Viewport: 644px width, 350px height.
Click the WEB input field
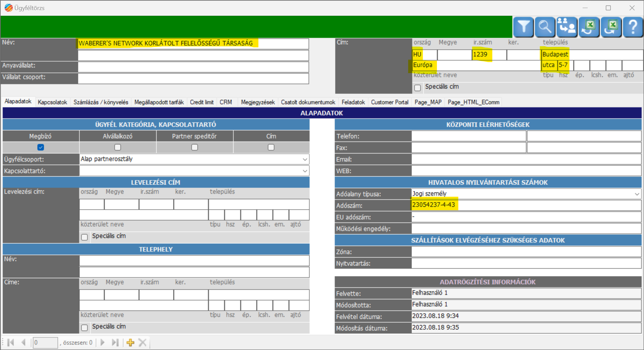click(x=526, y=171)
